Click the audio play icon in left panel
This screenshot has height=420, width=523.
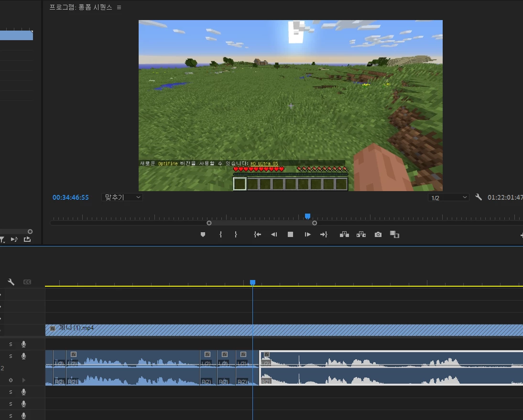(x=14, y=239)
